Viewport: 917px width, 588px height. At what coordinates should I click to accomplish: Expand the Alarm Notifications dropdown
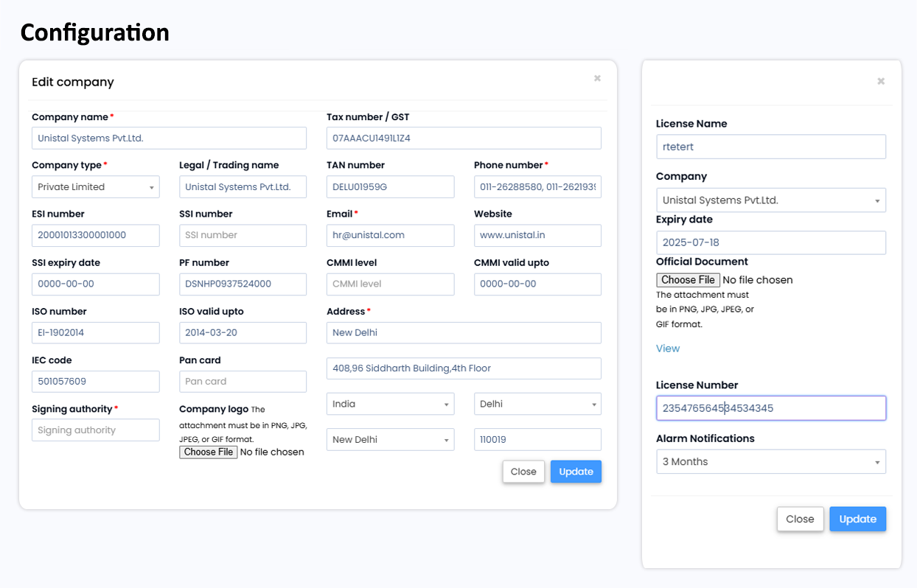770,462
